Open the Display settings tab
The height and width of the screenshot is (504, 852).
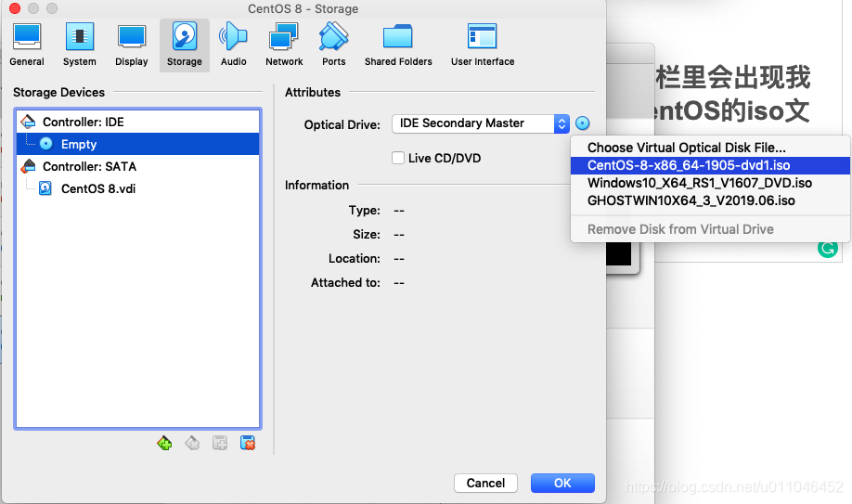point(132,45)
